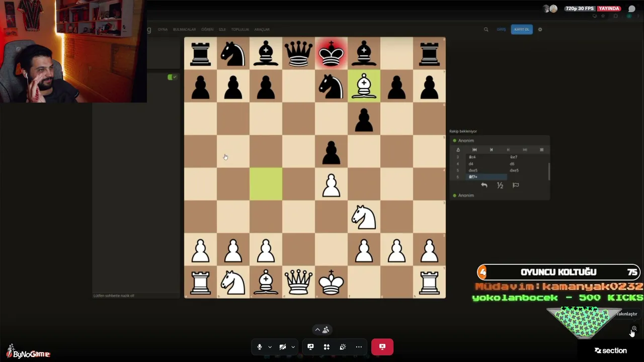Open the ARAÇLAR menu
The width and height of the screenshot is (644, 362).
[x=262, y=29]
